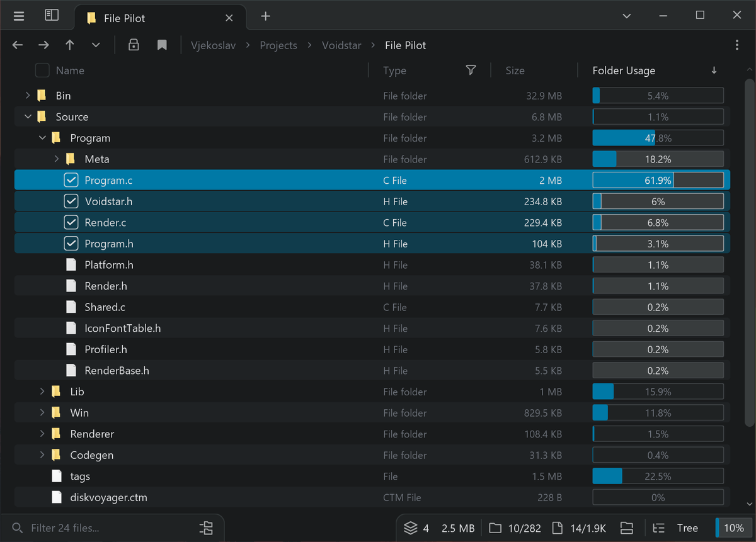This screenshot has width=756, height=542.
Task: Click the Shared.c file icon
Action: [71, 307]
